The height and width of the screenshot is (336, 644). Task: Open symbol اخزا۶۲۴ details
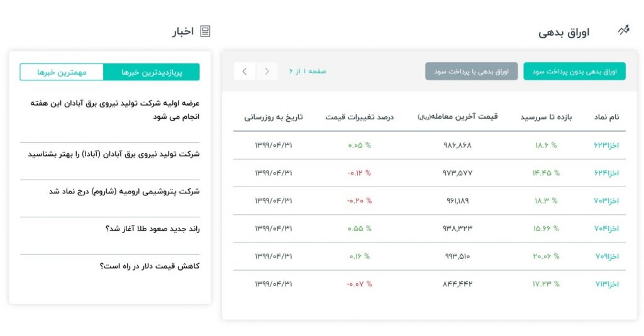click(x=606, y=173)
